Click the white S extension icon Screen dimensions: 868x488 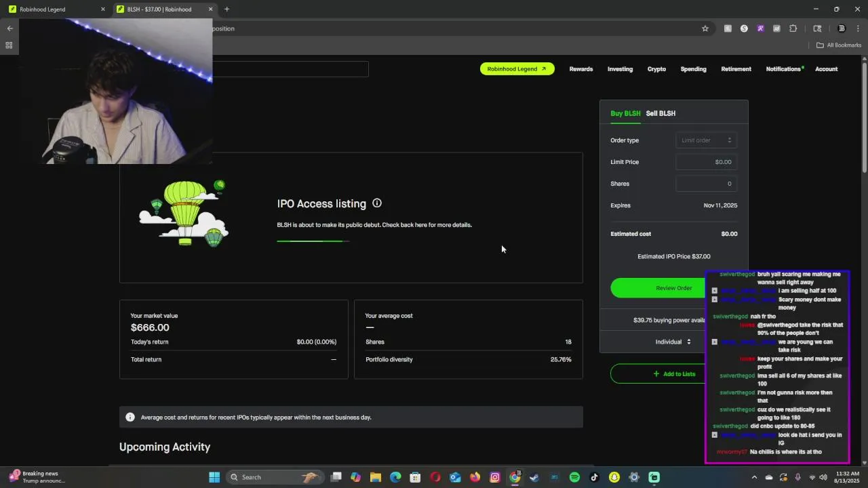(x=744, y=28)
